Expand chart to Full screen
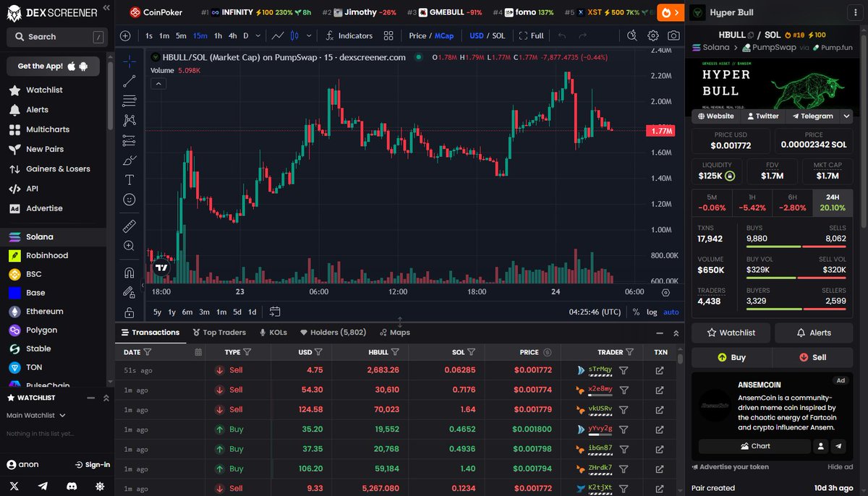The width and height of the screenshot is (868, 496). pos(531,35)
